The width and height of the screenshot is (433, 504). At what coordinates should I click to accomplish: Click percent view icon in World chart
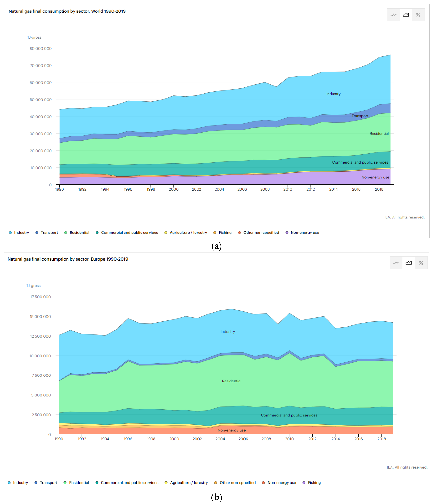(x=418, y=15)
